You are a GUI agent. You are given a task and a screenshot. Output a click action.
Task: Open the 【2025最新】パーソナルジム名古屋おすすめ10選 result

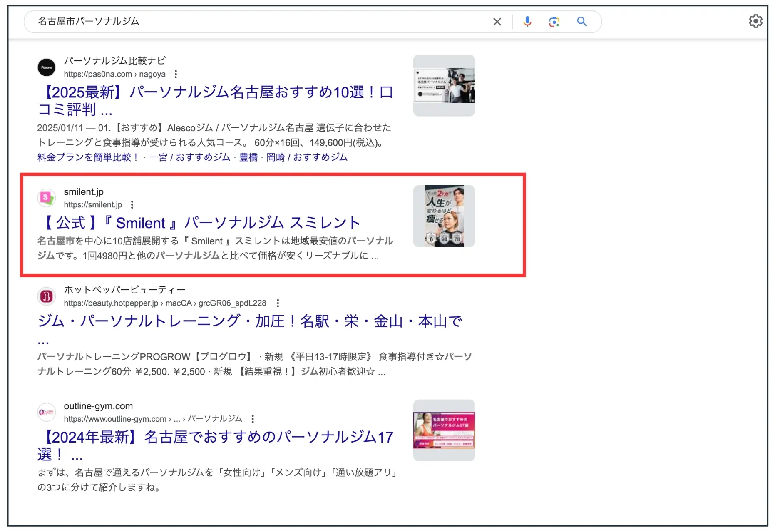[215, 101]
